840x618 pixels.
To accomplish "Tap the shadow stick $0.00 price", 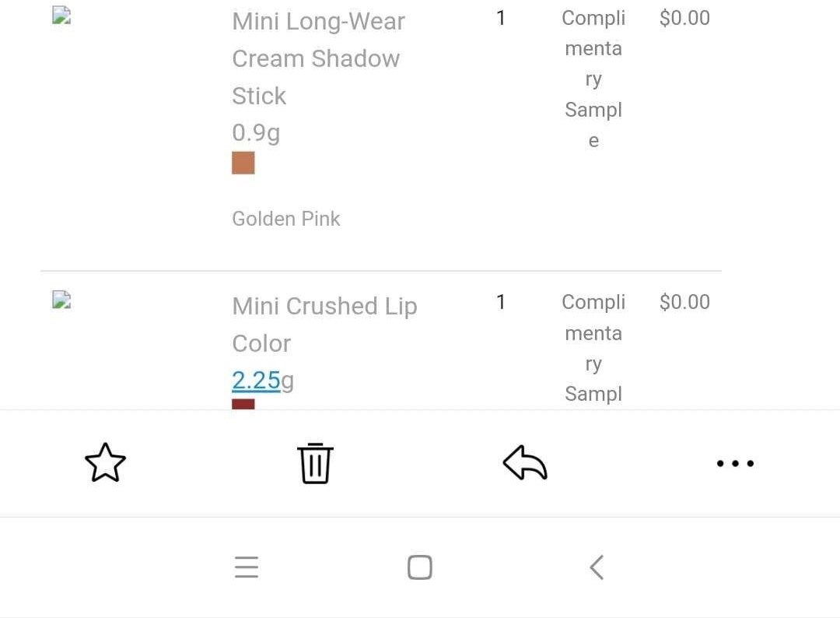I will [x=684, y=18].
